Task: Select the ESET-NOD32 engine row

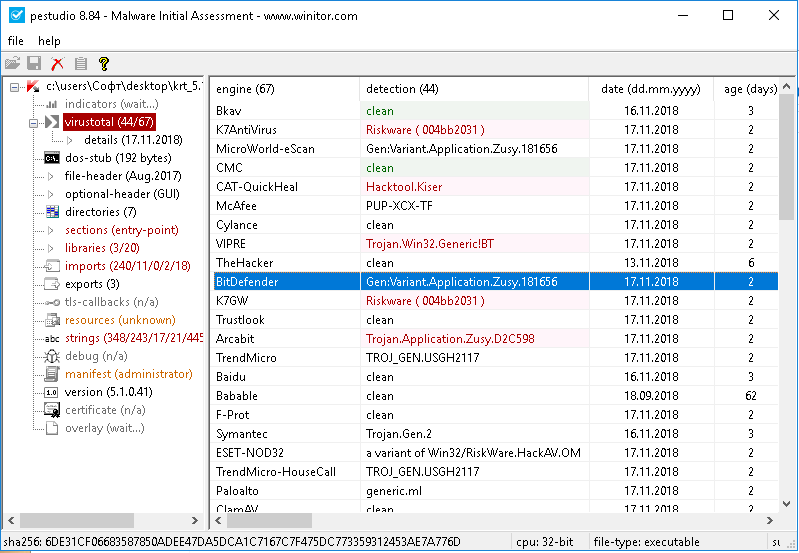Action: click(494, 453)
